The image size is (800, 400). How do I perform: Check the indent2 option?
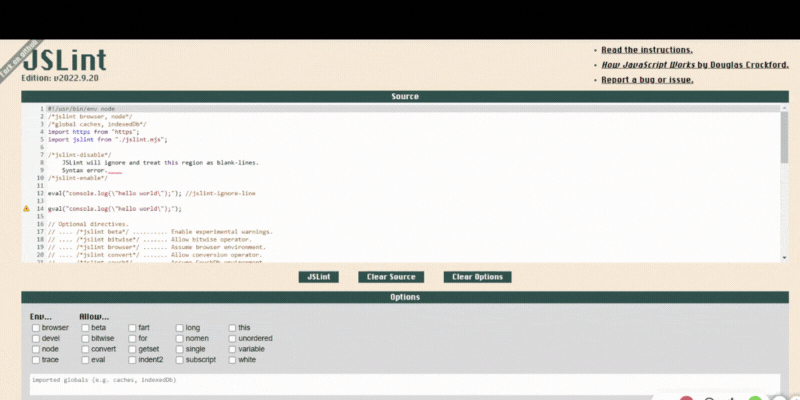point(132,360)
